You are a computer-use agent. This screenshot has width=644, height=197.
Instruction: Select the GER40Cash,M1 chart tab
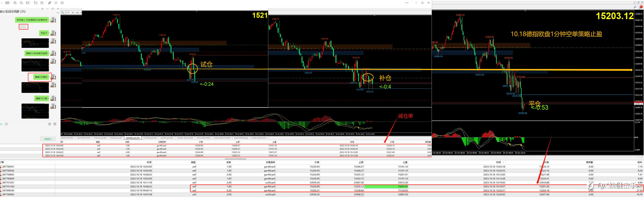pos(133,138)
